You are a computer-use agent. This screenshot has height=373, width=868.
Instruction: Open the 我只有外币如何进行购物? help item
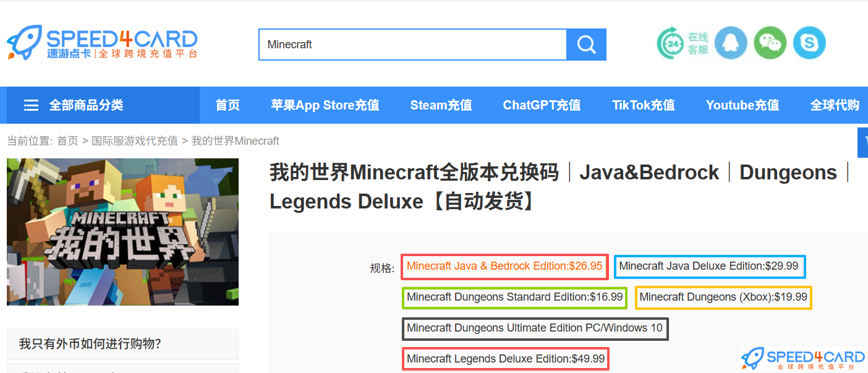pyautogui.click(x=122, y=344)
